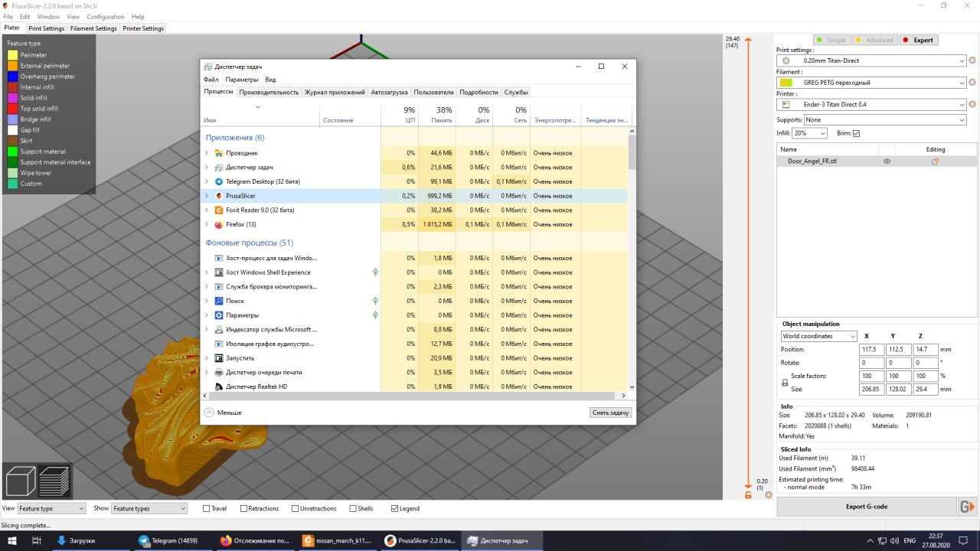Open the Filament preset dropdown
The image size is (980, 551).
(871, 83)
